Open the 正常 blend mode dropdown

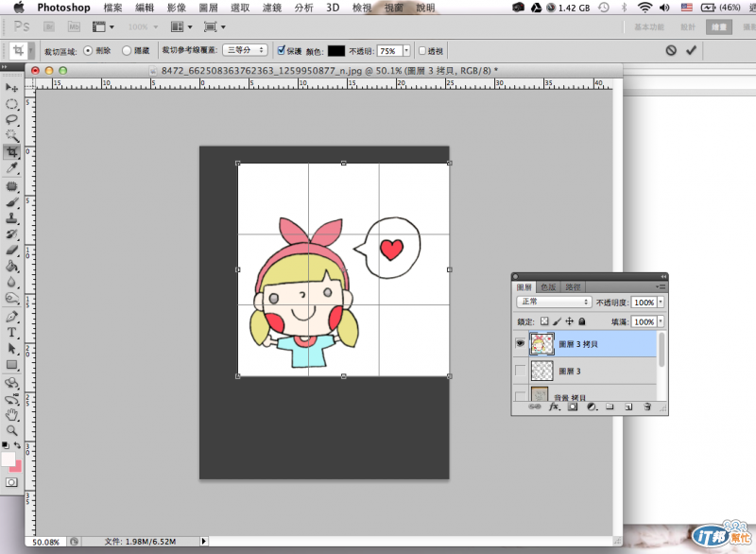(554, 302)
